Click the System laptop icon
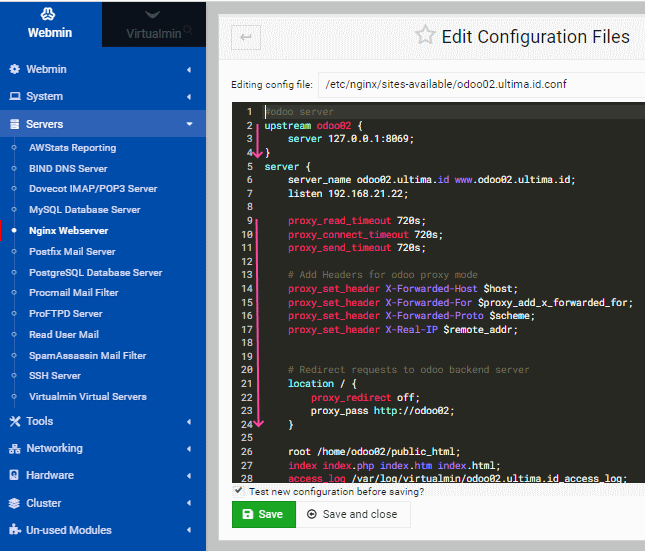 [x=15, y=96]
